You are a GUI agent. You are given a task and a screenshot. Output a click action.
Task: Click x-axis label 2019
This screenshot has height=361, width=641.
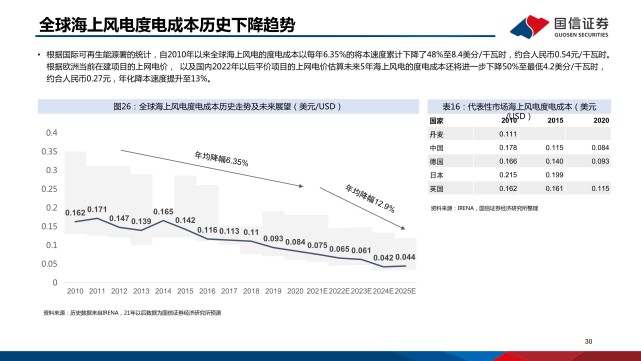pyautogui.click(x=273, y=291)
